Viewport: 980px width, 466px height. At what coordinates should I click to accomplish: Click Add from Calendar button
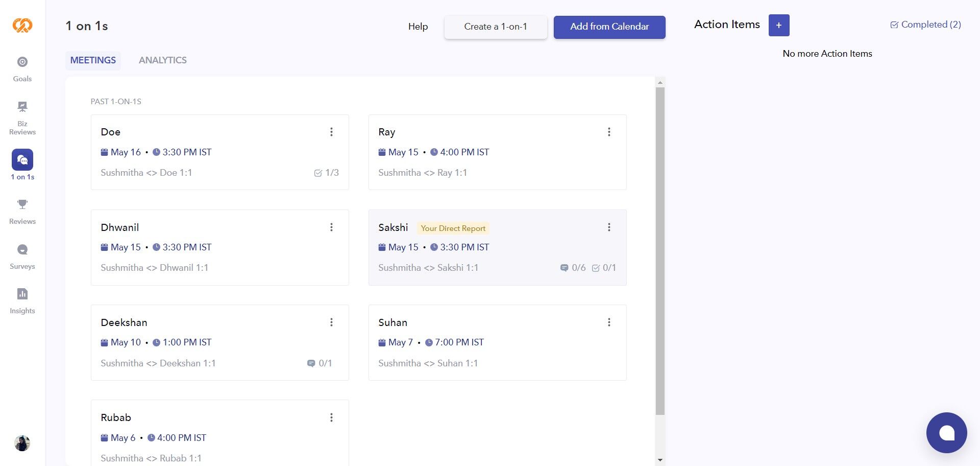(x=609, y=27)
